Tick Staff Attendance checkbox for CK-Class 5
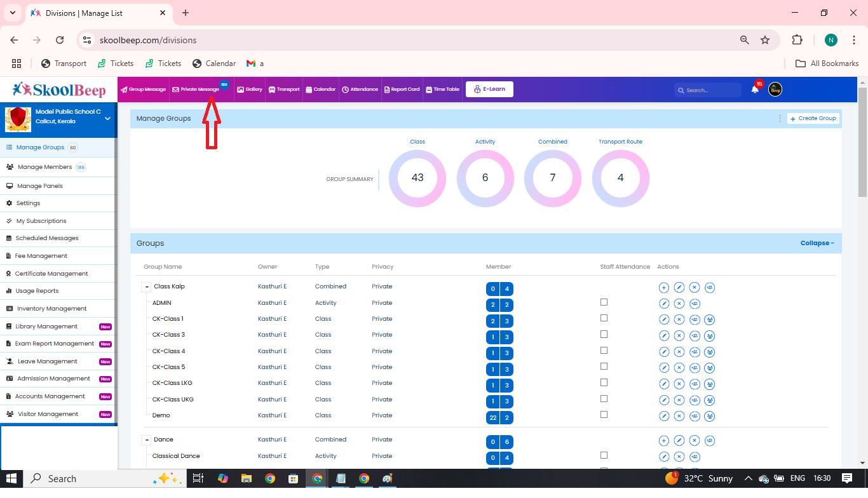Image resolution: width=868 pixels, height=498 pixels. (x=604, y=367)
